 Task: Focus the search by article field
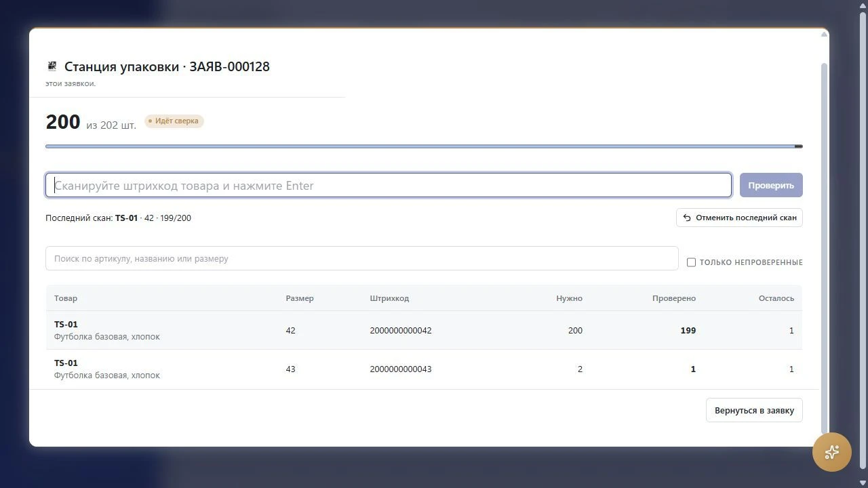click(361, 258)
